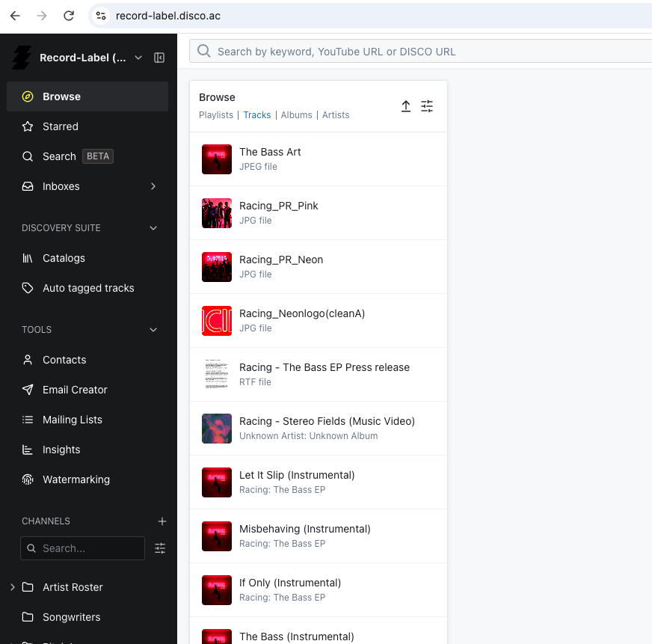Click the BETA badge next to Search
The height and width of the screenshot is (644, 652).
coord(98,156)
